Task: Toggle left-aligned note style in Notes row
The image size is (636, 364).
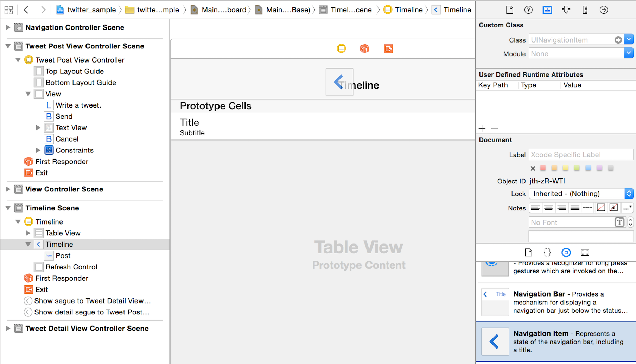Action: click(x=535, y=208)
